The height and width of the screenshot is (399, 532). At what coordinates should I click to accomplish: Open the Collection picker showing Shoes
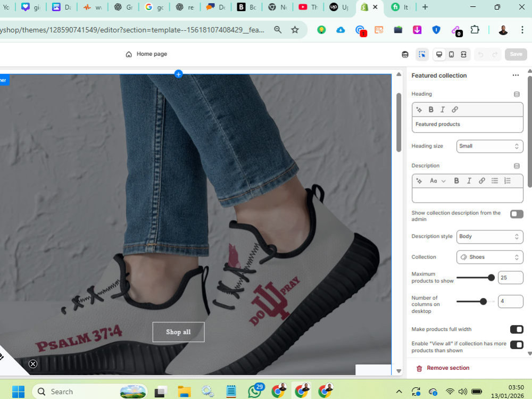point(489,257)
